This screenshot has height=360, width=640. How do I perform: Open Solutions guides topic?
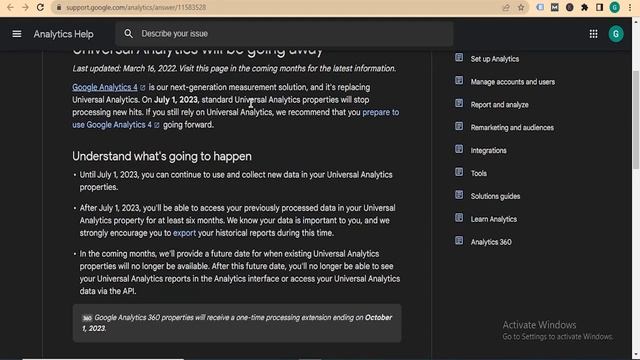(x=496, y=196)
